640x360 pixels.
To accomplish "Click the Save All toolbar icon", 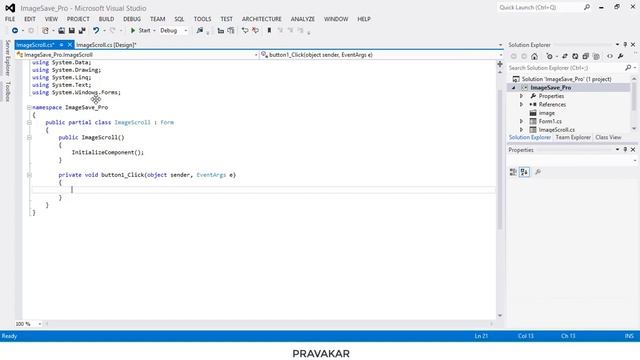I will coord(82,31).
